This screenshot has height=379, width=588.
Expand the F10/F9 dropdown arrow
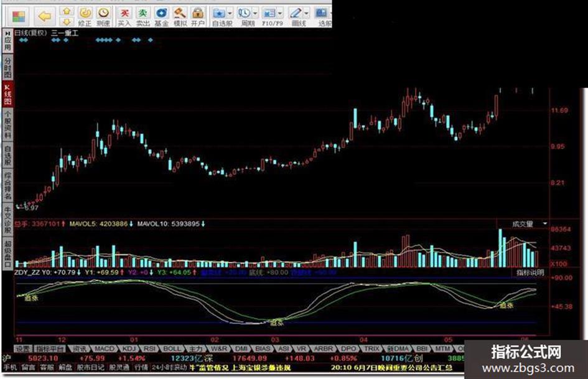pos(280,14)
